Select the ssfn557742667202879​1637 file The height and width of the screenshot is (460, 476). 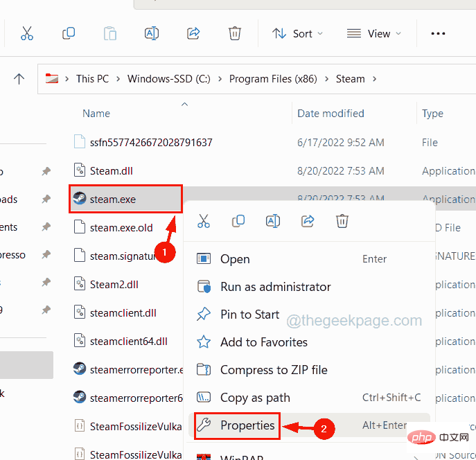click(151, 142)
